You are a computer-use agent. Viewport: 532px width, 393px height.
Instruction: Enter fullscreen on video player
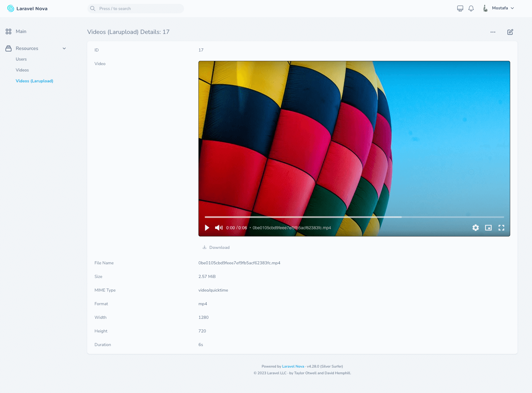tap(501, 228)
